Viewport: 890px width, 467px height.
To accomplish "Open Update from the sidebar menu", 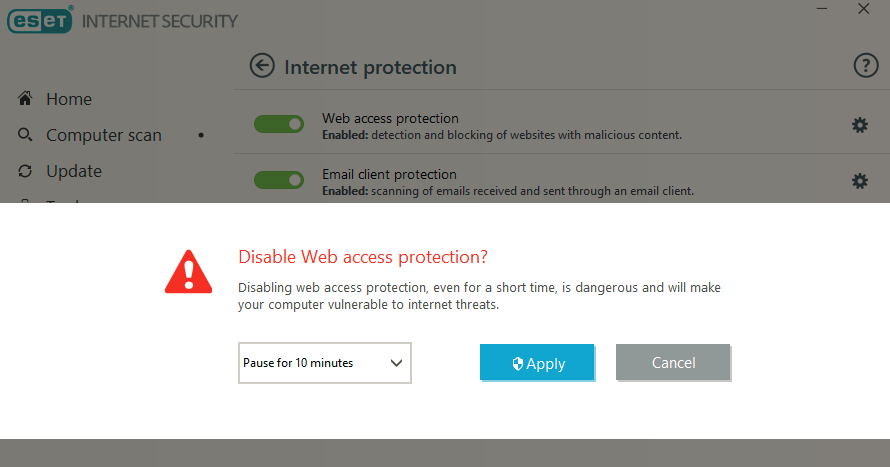I will [74, 171].
